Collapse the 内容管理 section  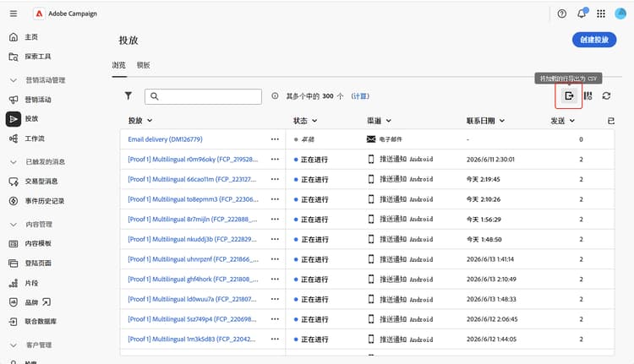pyautogui.click(x=14, y=224)
